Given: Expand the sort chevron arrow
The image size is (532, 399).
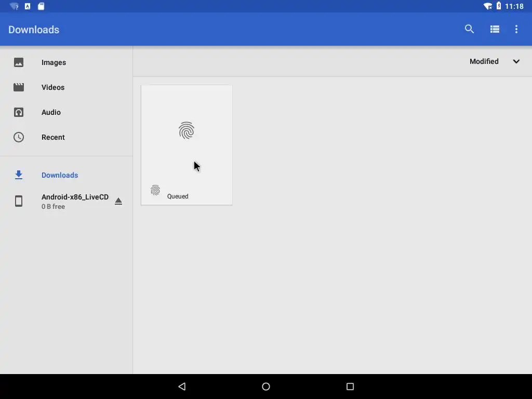Looking at the screenshot, I should coord(516,61).
